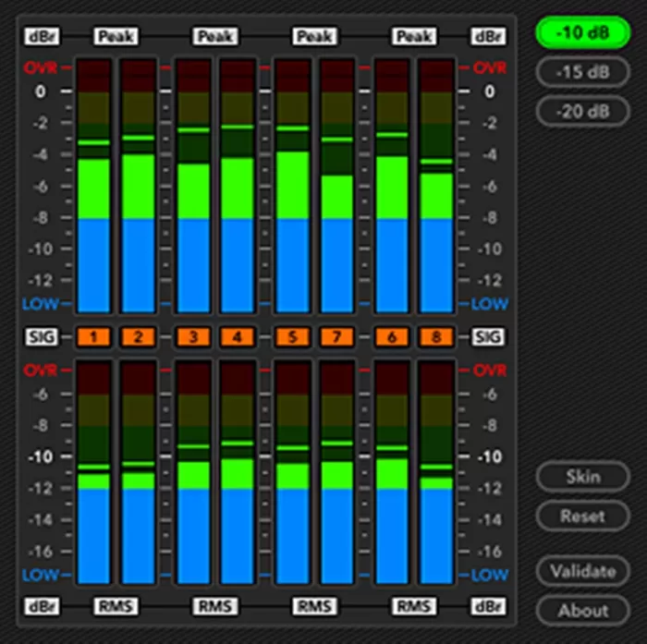Click the dBr label in the bottom-left corner

point(42,606)
